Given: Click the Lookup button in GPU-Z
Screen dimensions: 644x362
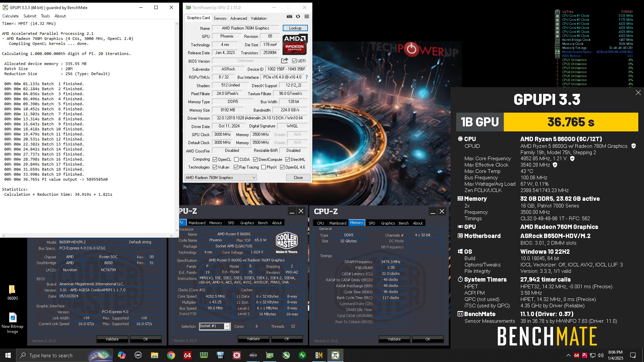Looking at the screenshot, I should coord(295,28).
